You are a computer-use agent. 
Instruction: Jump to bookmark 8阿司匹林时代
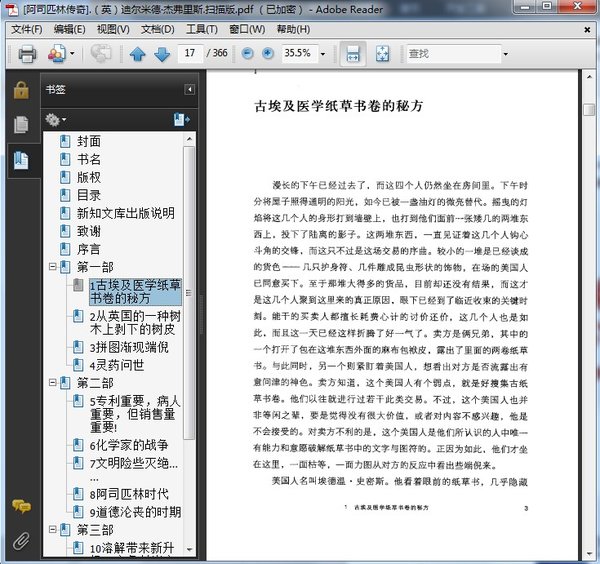(128, 493)
